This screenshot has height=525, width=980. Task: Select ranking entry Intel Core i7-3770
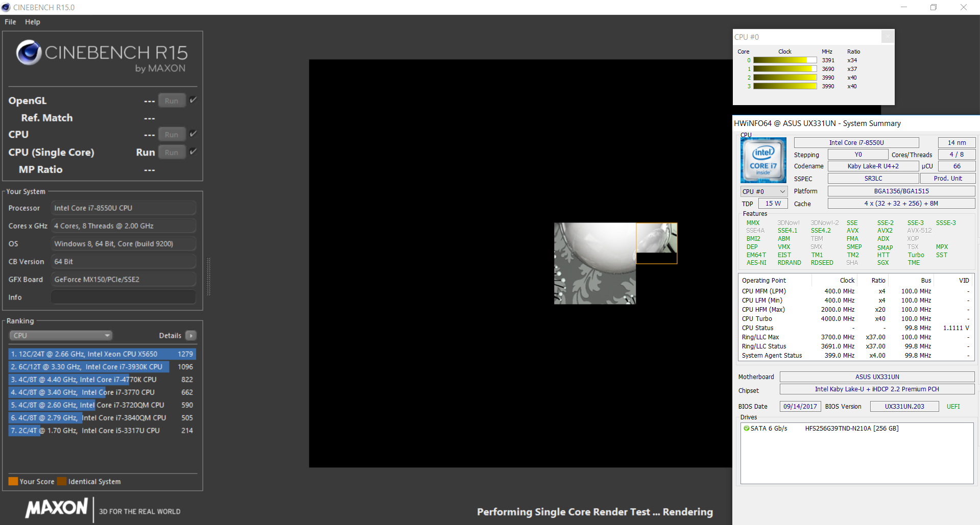pyautogui.click(x=102, y=392)
